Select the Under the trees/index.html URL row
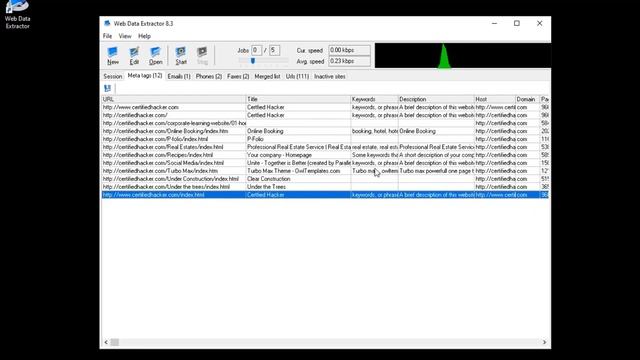The height and width of the screenshot is (360, 640). point(325,187)
